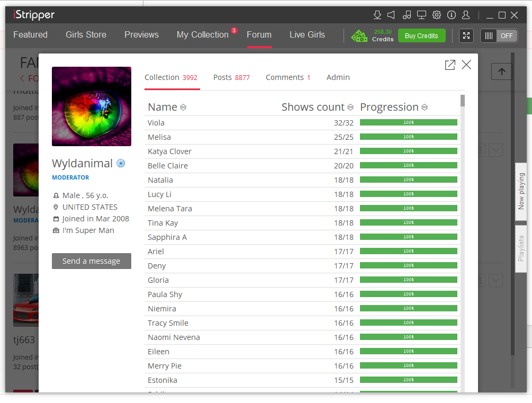The height and width of the screenshot is (403, 532).
Task: Click Viola's progression bar
Action: click(409, 122)
